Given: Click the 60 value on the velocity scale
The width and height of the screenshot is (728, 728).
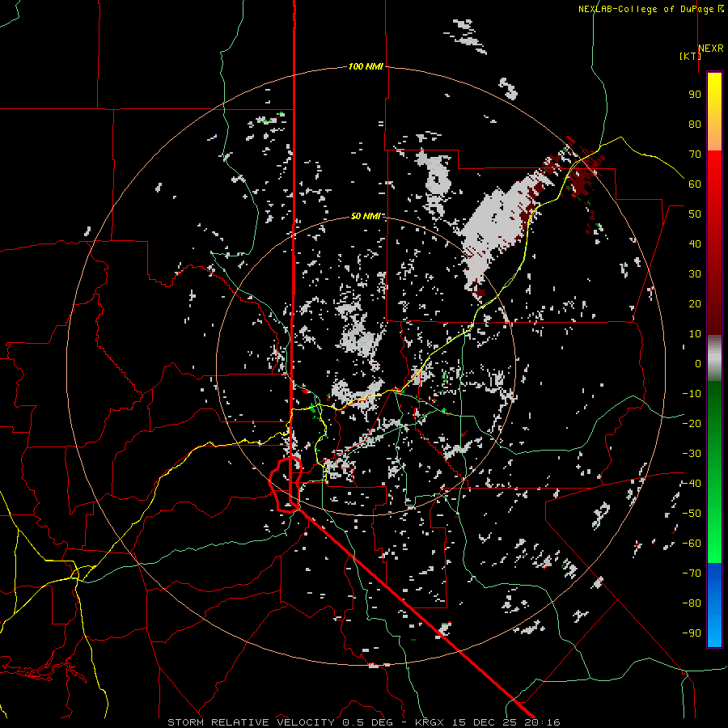Looking at the screenshot, I should pyautogui.click(x=695, y=184).
